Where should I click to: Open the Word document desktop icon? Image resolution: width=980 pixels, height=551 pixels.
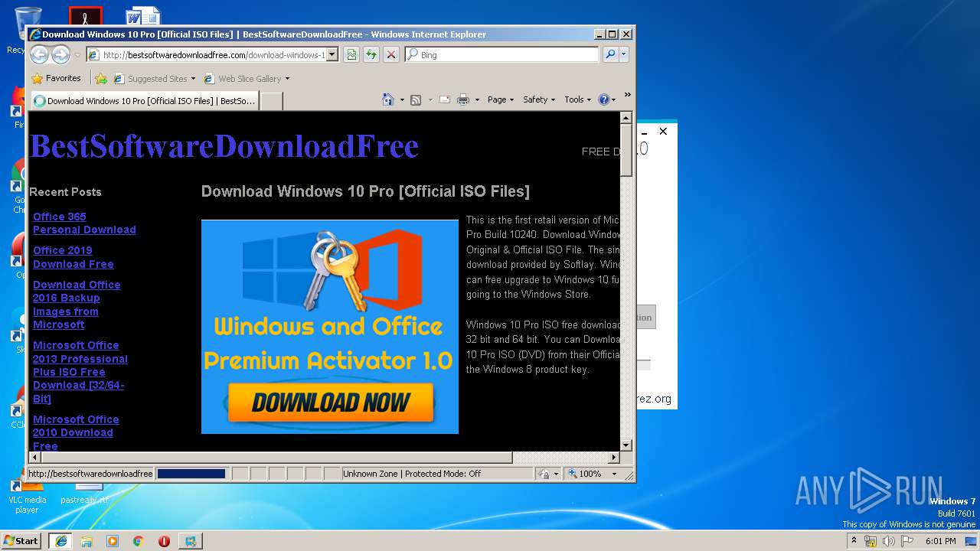pyautogui.click(x=143, y=17)
